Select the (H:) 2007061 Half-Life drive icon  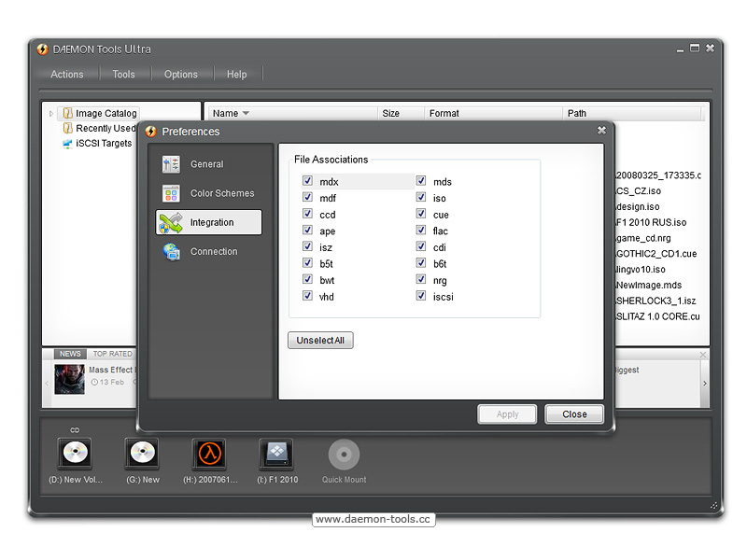point(209,454)
